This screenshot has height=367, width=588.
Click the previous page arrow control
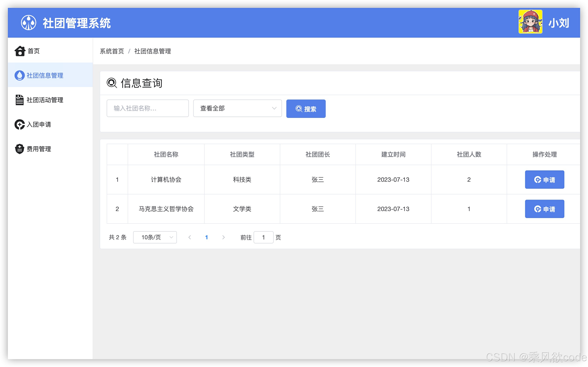(x=190, y=237)
